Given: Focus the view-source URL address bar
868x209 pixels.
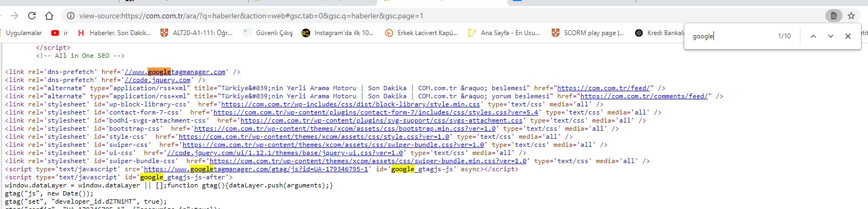Looking at the screenshot, I should tap(443, 16).
